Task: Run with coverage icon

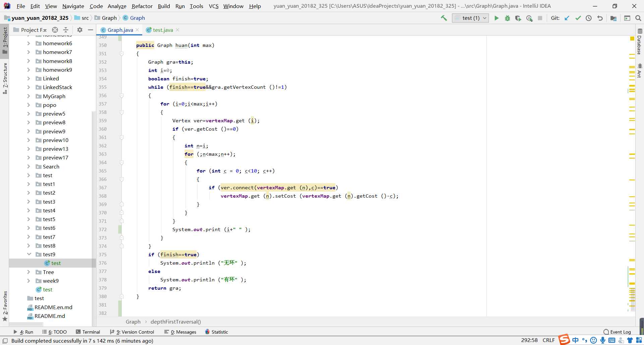Action: tap(518, 18)
